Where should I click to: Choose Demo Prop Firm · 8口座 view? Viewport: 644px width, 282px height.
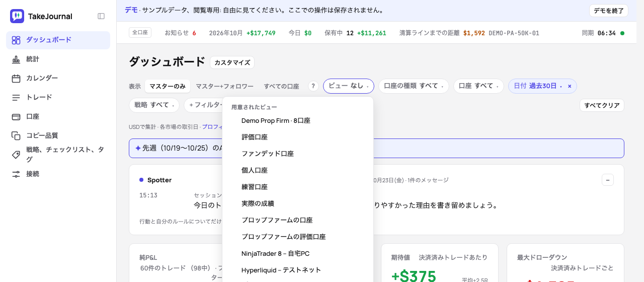coord(298,121)
